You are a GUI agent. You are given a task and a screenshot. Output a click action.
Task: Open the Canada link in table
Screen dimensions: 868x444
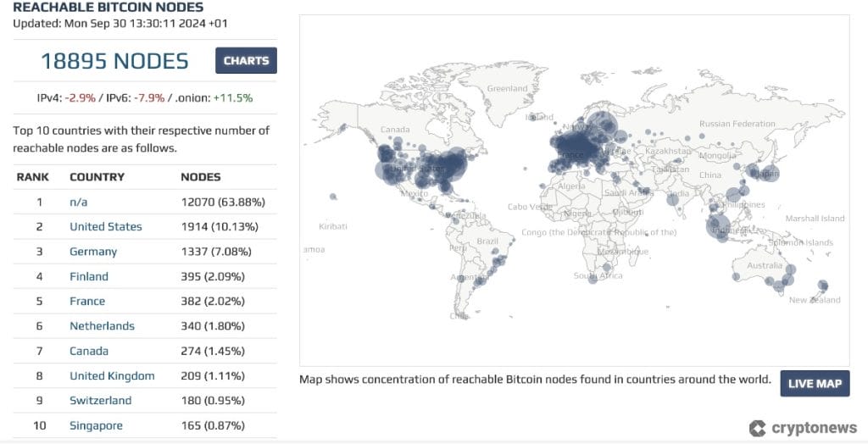click(89, 351)
